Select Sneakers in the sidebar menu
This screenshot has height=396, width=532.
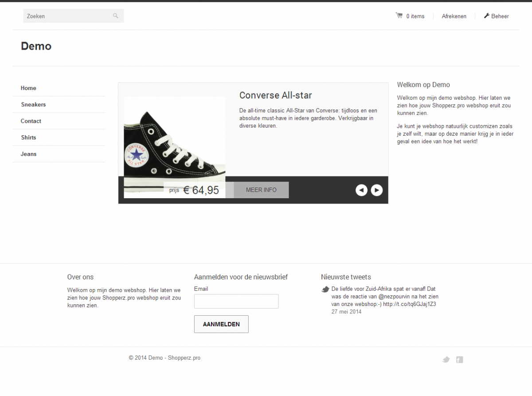(33, 105)
